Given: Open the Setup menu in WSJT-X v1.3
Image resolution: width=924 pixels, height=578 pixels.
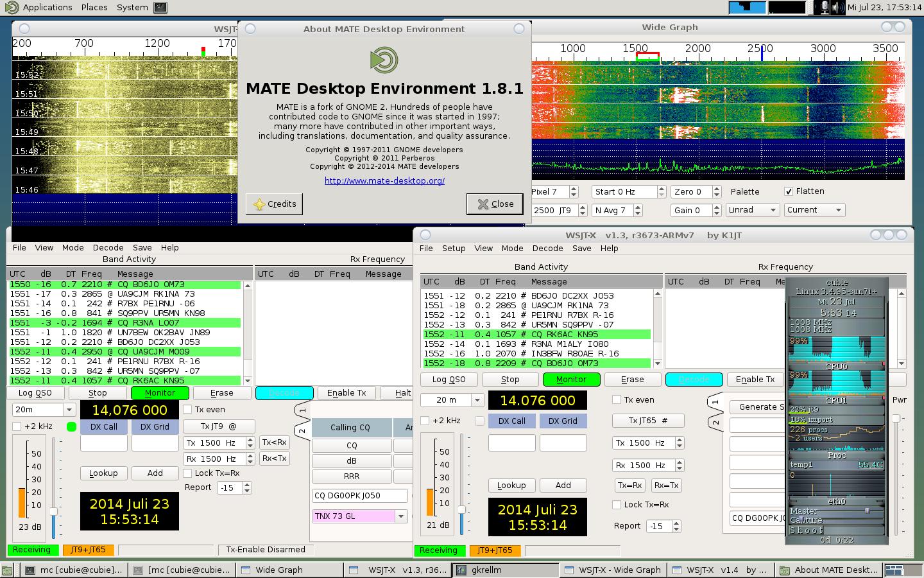Looking at the screenshot, I should [454, 249].
